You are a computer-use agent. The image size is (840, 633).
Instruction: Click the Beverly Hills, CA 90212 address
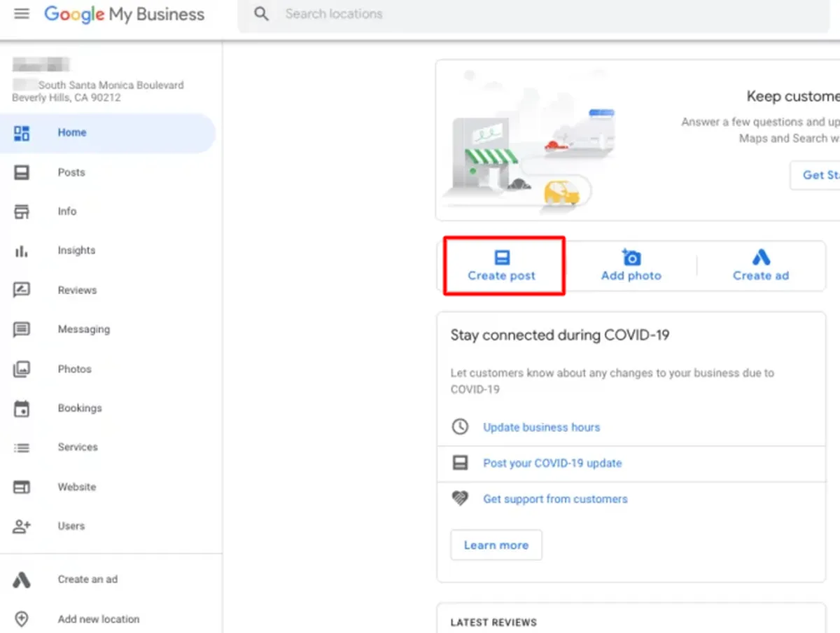click(x=66, y=98)
